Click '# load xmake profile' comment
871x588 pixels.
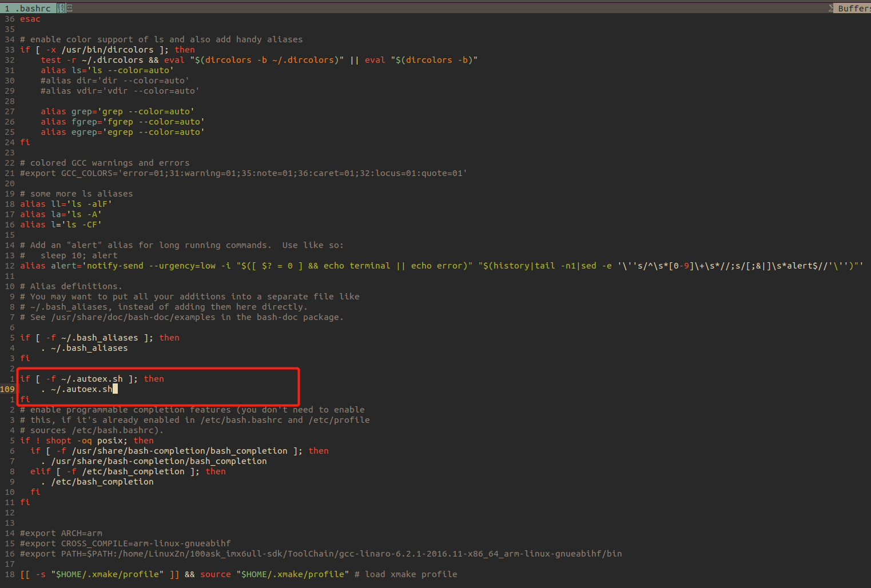coord(406,574)
